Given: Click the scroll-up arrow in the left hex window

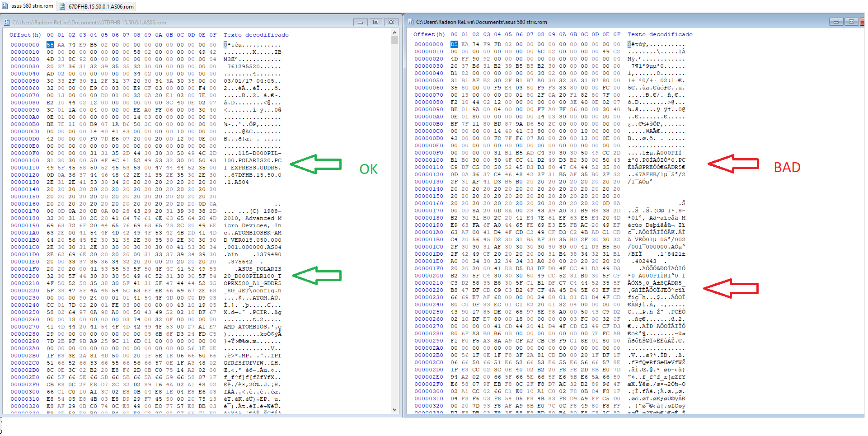Looking at the screenshot, I should (x=394, y=33).
